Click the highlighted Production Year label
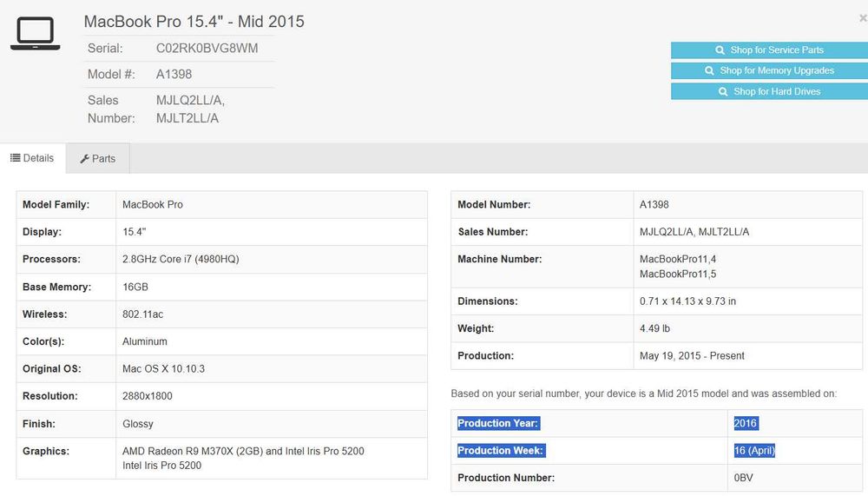This screenshot has height=496, width=868. [x=498, y=423]
